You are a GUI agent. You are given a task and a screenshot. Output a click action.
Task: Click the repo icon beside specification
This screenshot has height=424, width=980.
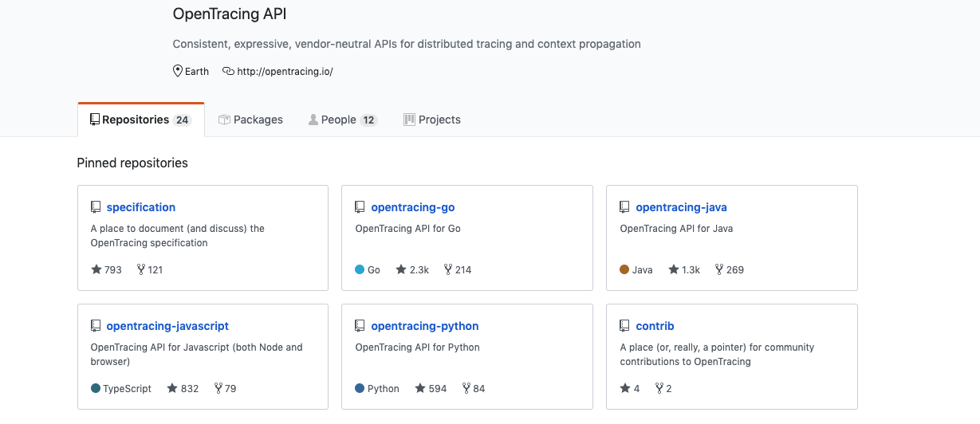pos(96,207)
